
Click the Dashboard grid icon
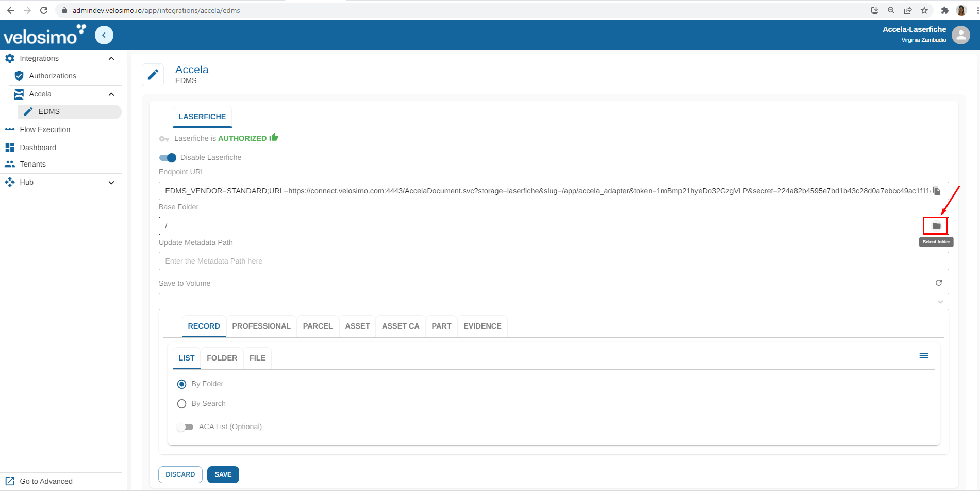click(10, 148)
